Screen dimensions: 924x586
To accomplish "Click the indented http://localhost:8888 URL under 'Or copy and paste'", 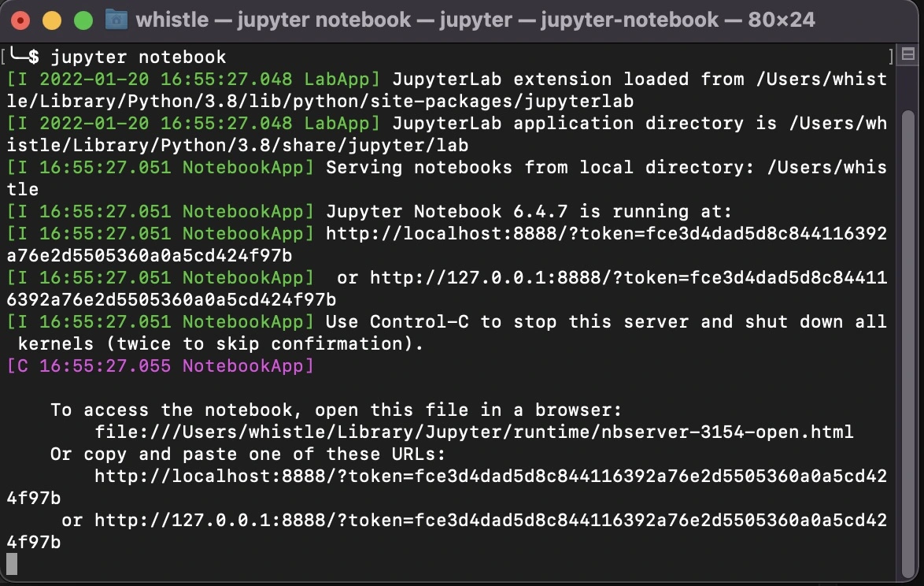I will pos(490,477).
